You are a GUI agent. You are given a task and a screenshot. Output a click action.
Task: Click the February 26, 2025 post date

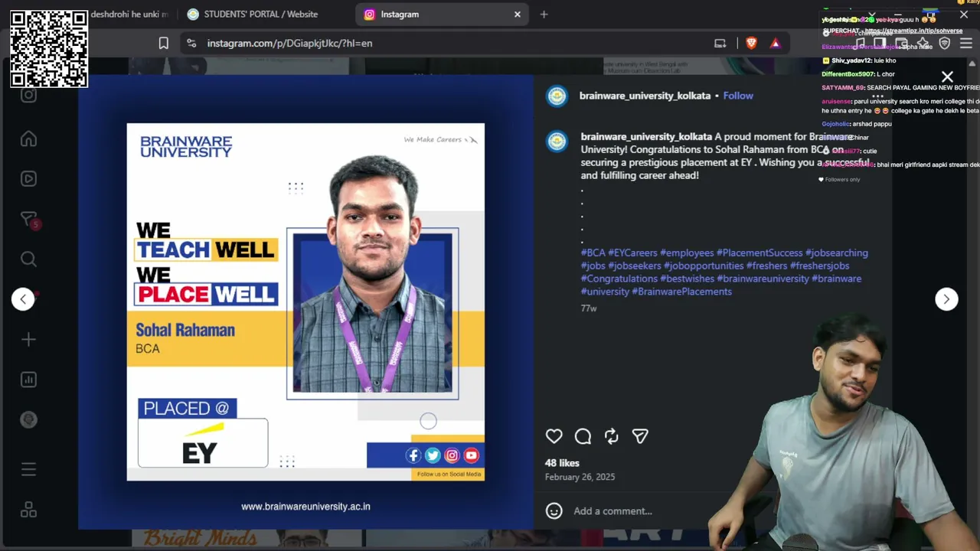tap(580, 477)
